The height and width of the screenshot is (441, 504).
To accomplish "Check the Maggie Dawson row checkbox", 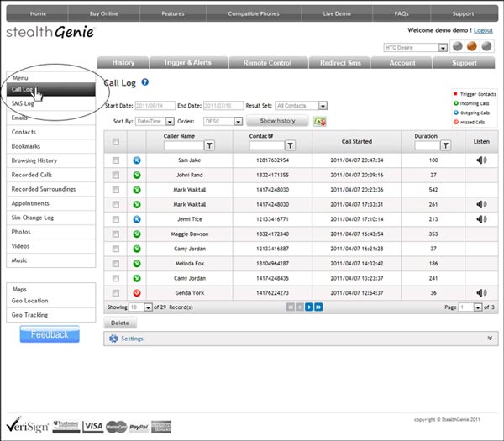I will point(116,234).
